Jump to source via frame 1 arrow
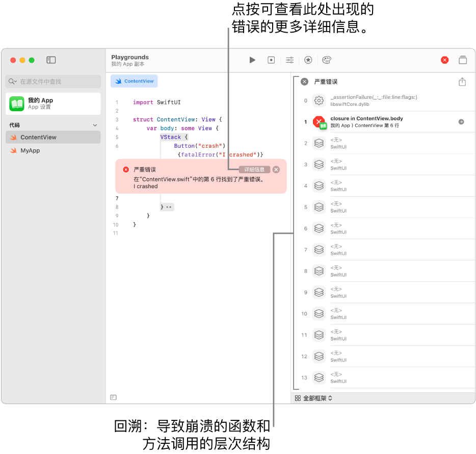This screenshot has height=454, width=476. 461,122
